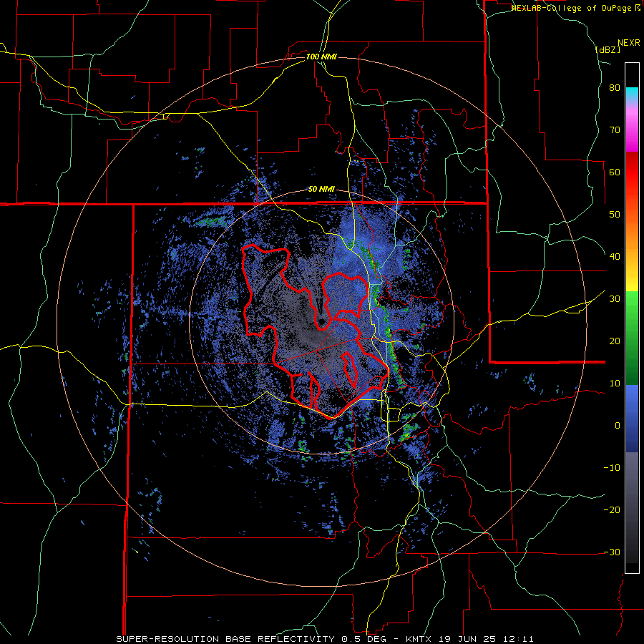This screenshot has height=644, width=644.
Task: Click the NEXR label above the legend
Action: [629, 43]
